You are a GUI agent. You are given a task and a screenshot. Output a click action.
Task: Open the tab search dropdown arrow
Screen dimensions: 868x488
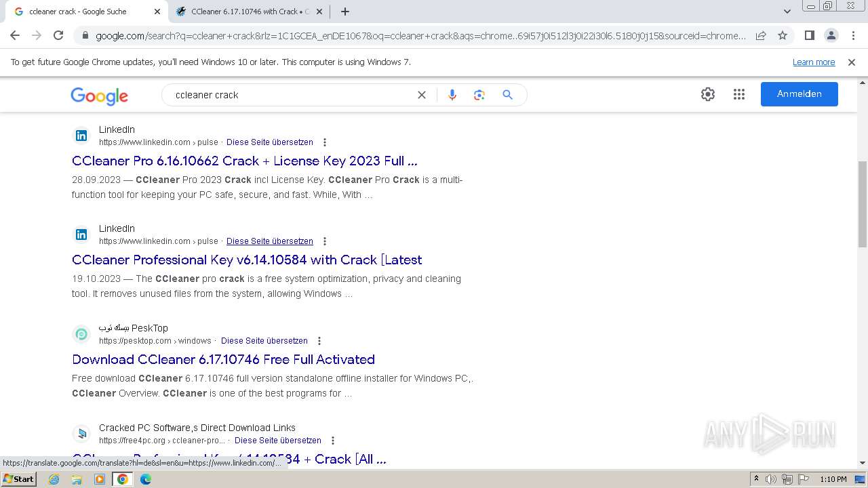click(x=787, y=12)
